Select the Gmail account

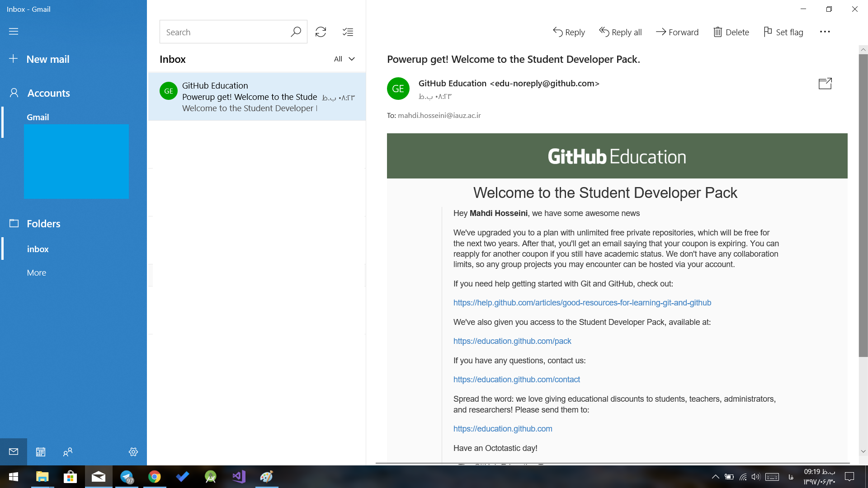point(38,117)
